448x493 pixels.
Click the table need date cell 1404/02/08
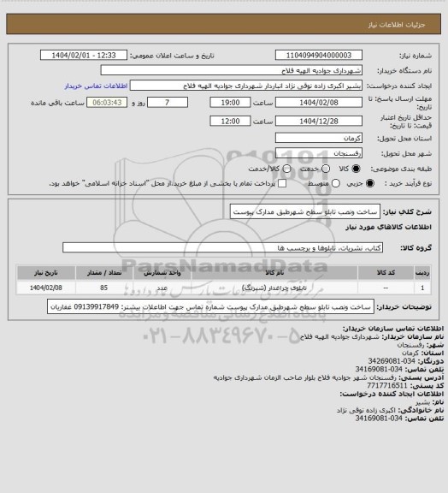pyautogui.click(x=46, y=288)
